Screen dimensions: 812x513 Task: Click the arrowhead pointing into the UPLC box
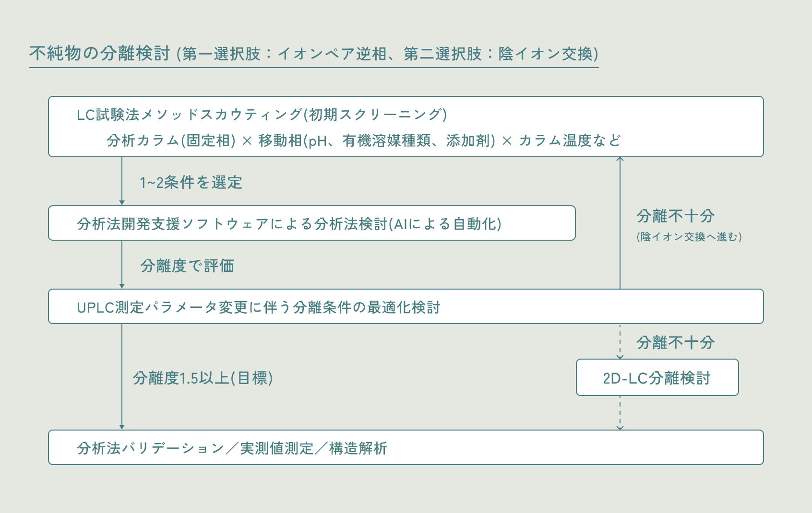coord(122,286)
